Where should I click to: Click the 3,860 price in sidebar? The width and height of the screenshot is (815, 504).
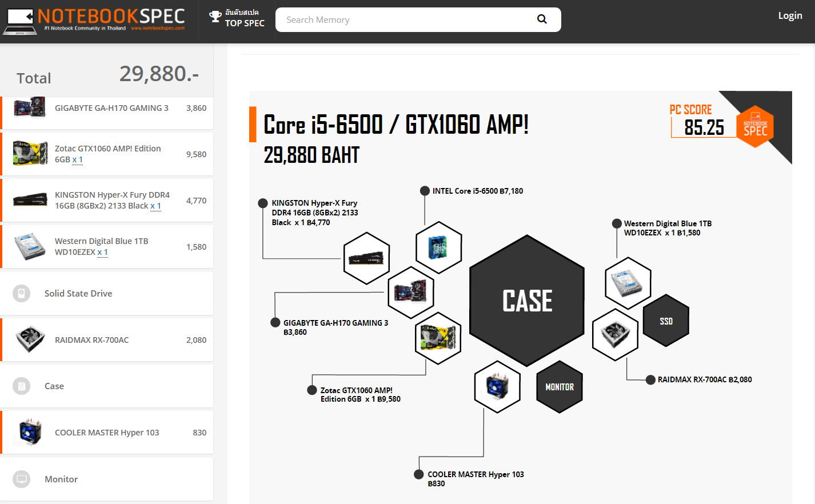196,108
